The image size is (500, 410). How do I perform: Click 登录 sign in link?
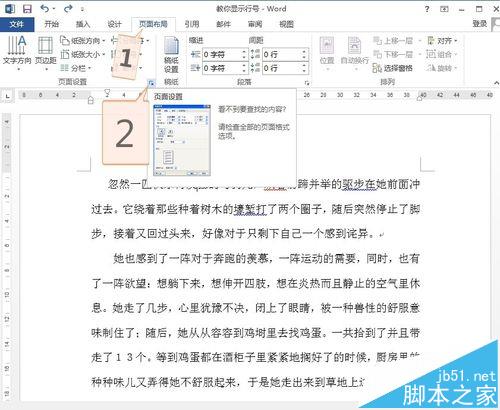coord(480,24)
